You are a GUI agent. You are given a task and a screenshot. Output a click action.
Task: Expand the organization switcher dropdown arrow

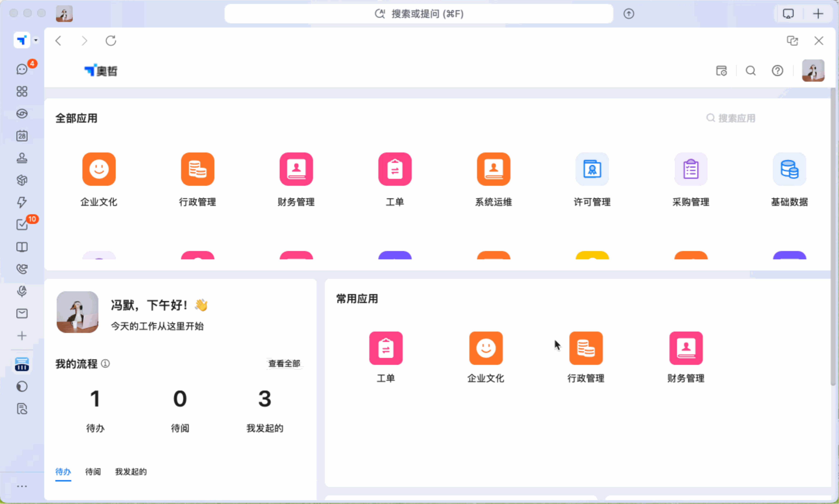coord(36,40)
